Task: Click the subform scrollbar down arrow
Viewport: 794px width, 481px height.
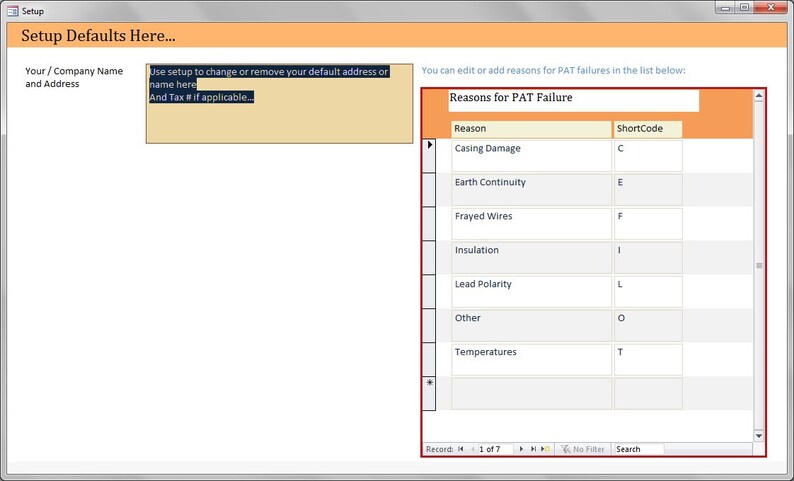Action: coord(759,435)
